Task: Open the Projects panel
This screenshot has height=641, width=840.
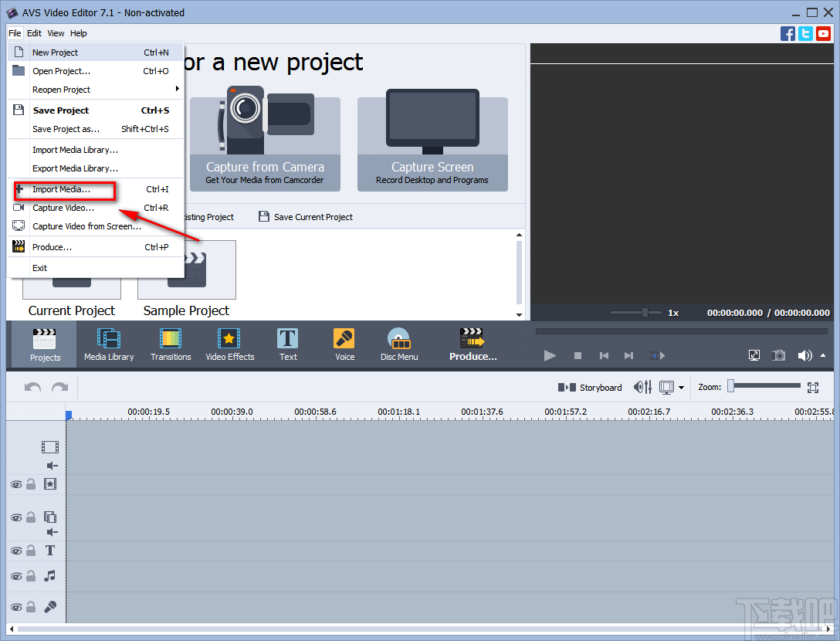Action: tap(45, 344)
